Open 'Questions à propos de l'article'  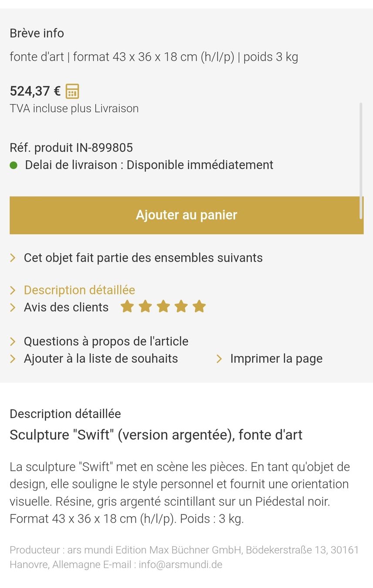(x=106, y=341)
